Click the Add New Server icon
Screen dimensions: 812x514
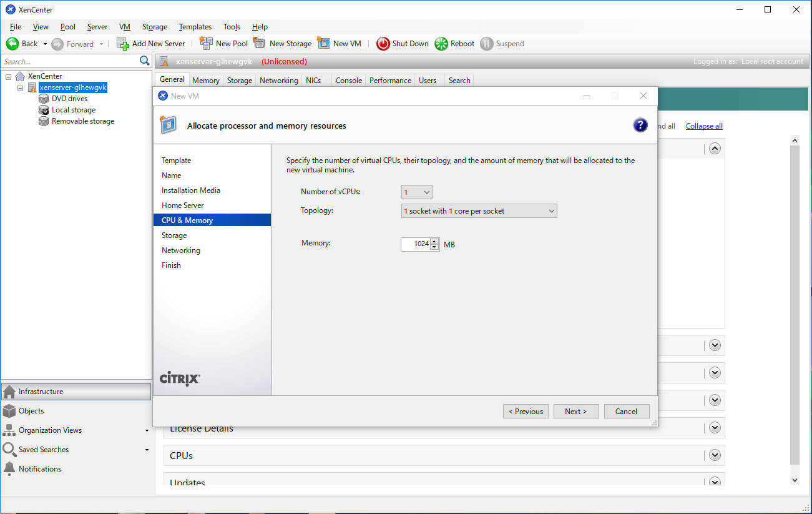coord(123,44)
